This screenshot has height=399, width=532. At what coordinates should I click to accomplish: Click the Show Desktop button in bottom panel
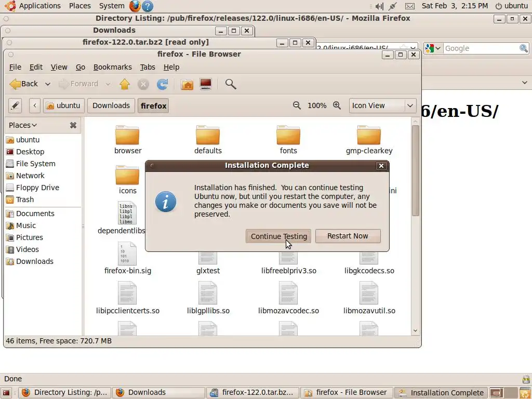pos(6,393)
